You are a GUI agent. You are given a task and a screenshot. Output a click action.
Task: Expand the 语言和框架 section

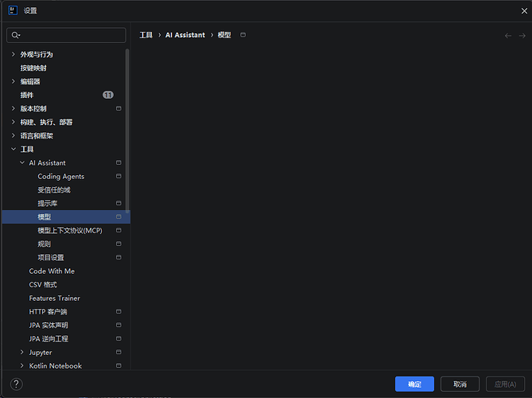[x=14, y=135]
